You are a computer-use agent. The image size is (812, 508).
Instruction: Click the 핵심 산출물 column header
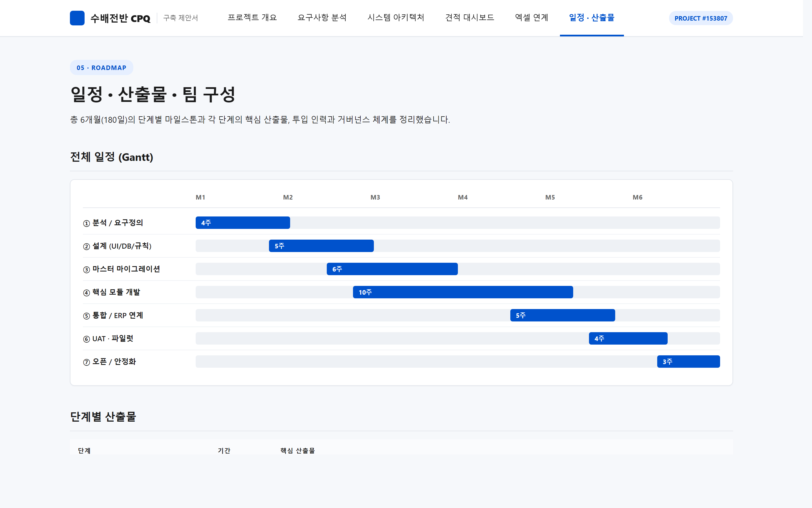(x=298, y=450)
